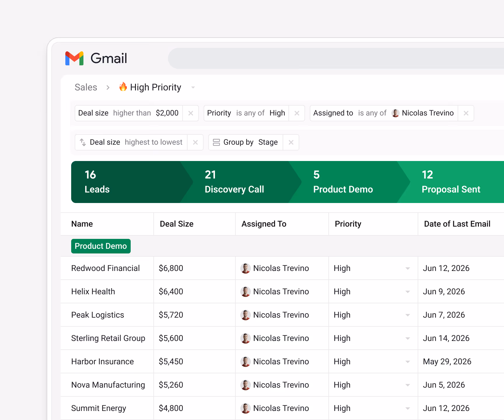
Task: Click the May 29, 2026 date cell
Action: coord(461,362)
